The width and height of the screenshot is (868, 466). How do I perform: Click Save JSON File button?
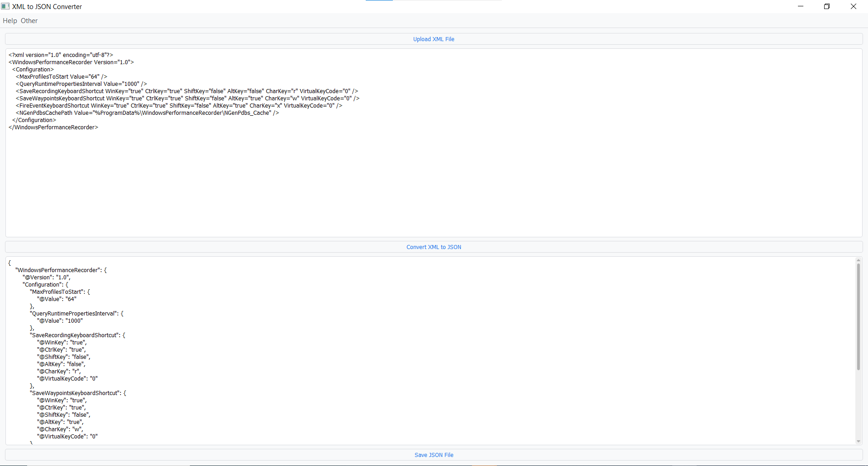coord(434,455)
